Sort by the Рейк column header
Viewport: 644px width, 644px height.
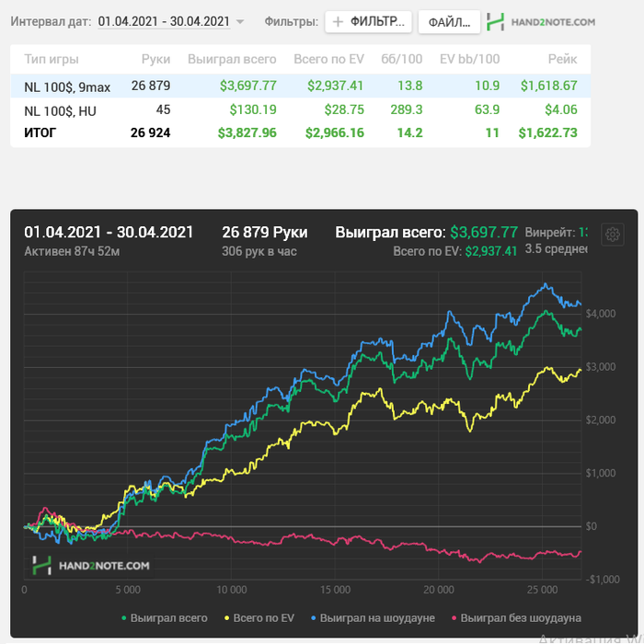pos(562,59)
